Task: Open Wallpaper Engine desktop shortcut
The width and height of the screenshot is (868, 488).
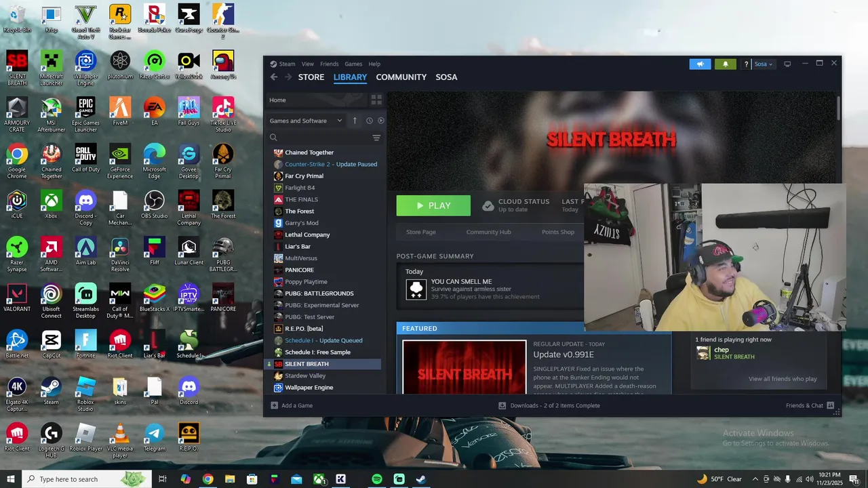Action: (x=85, y=68)
